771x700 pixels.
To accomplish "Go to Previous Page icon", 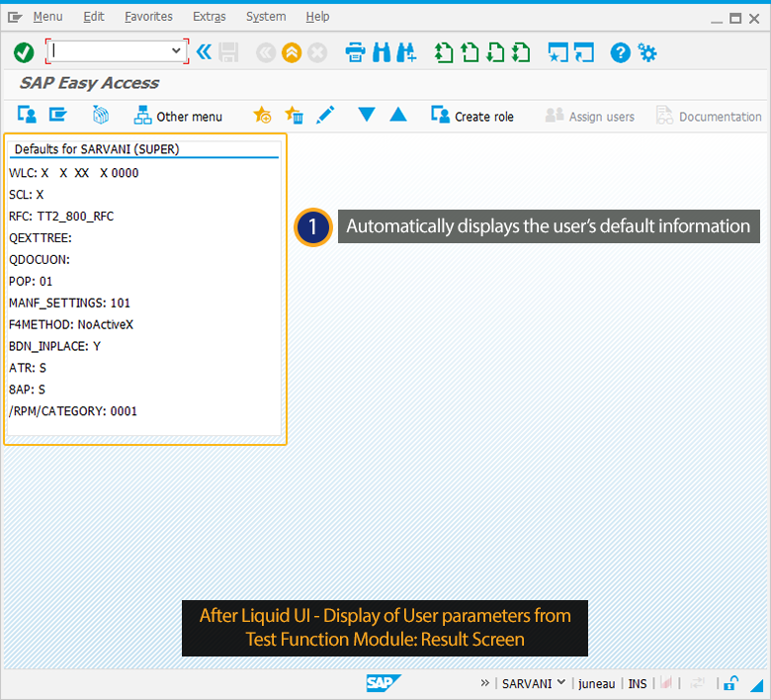I will coord(470,52).
